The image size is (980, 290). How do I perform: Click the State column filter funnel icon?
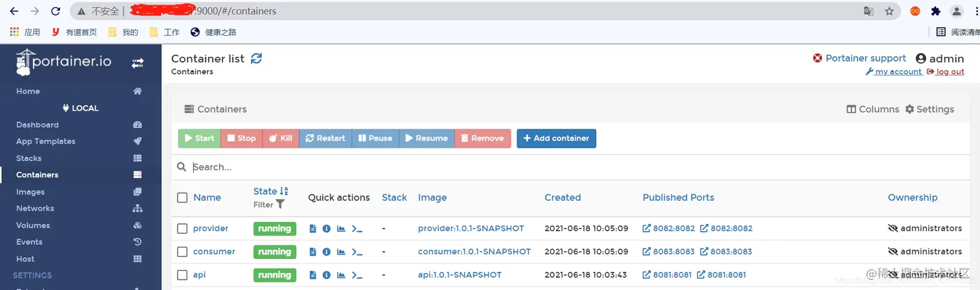280,205
